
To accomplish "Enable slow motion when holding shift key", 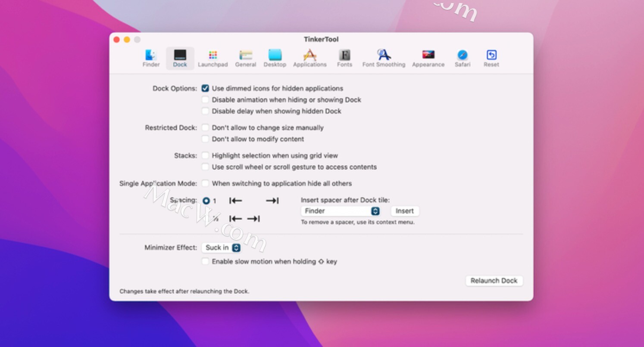I will coord(206,261).
